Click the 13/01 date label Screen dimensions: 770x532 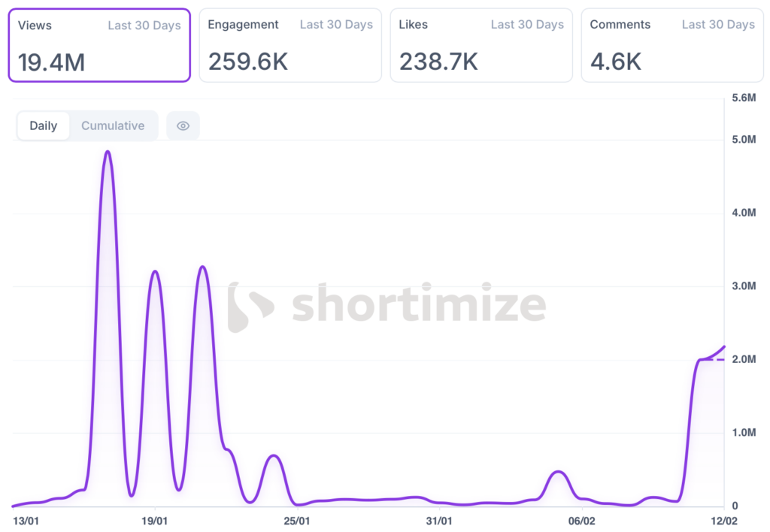pyautogui.click(x=26, y=520)
